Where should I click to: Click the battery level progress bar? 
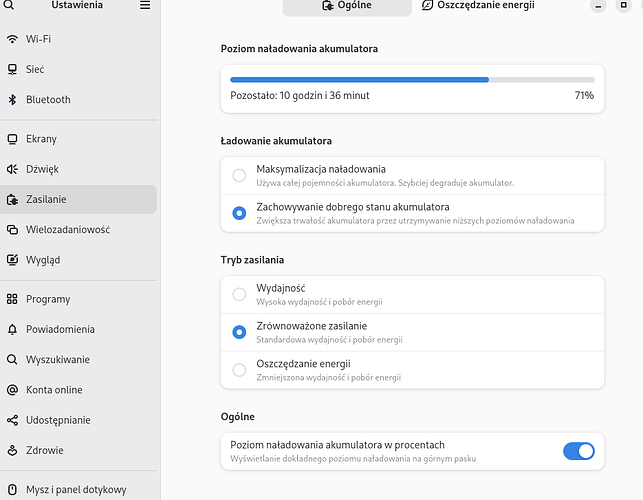coord(413,80)
